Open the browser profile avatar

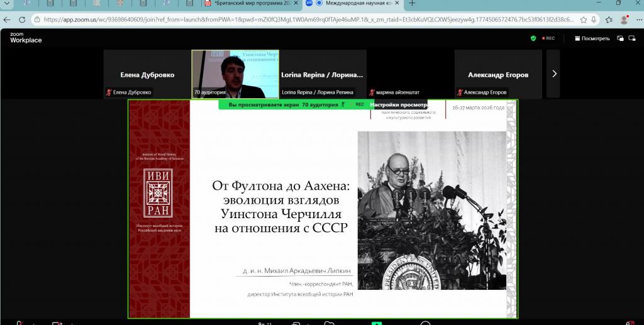[624, 19]
